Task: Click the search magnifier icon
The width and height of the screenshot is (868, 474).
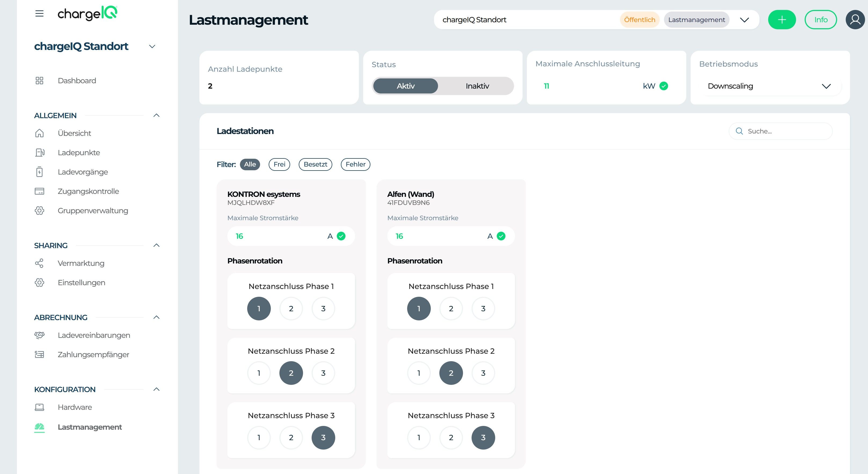Action: 739,131
